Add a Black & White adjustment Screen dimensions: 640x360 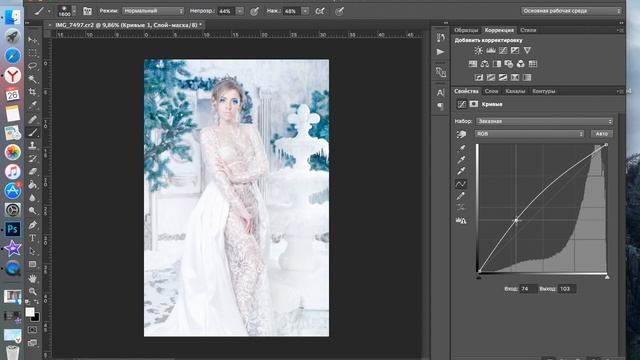497,64
